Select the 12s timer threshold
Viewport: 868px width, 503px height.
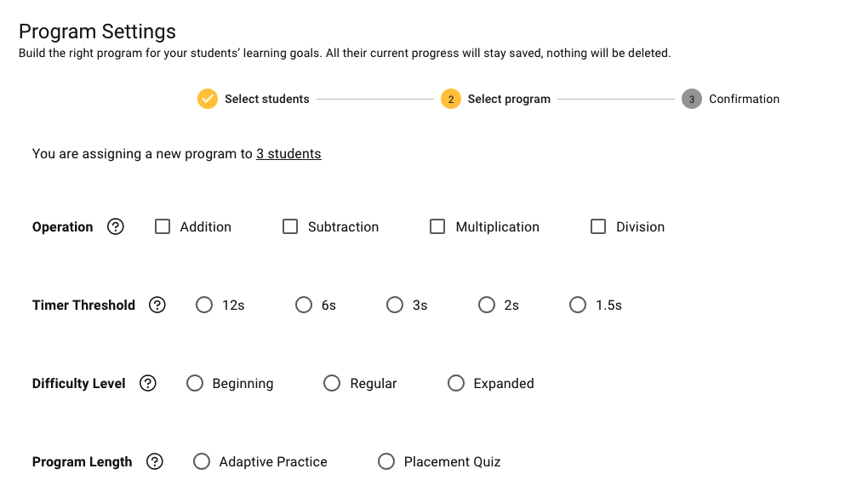(x=204, y=306)
